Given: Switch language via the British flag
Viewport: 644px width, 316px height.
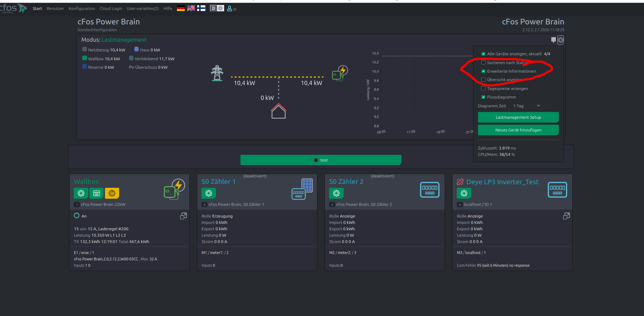Looking at the screenshot, I should click(x=191, y=9).
